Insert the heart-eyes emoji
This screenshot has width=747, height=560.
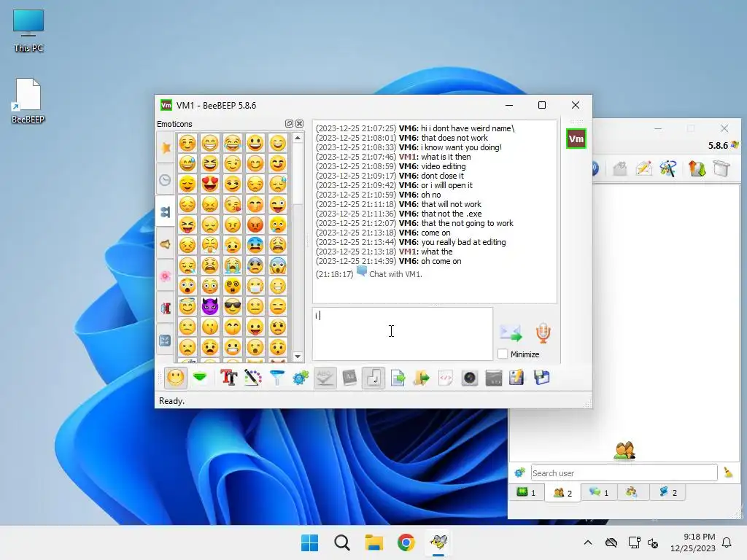pos(209,184)
